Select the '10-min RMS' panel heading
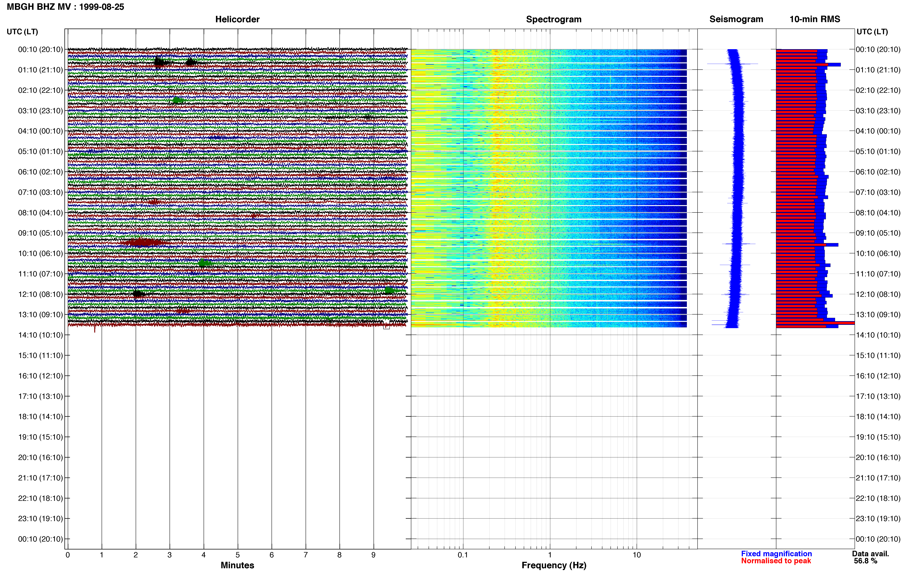Image resolution: width=924 pixels, height=578 pixels. tap(815, 19)
